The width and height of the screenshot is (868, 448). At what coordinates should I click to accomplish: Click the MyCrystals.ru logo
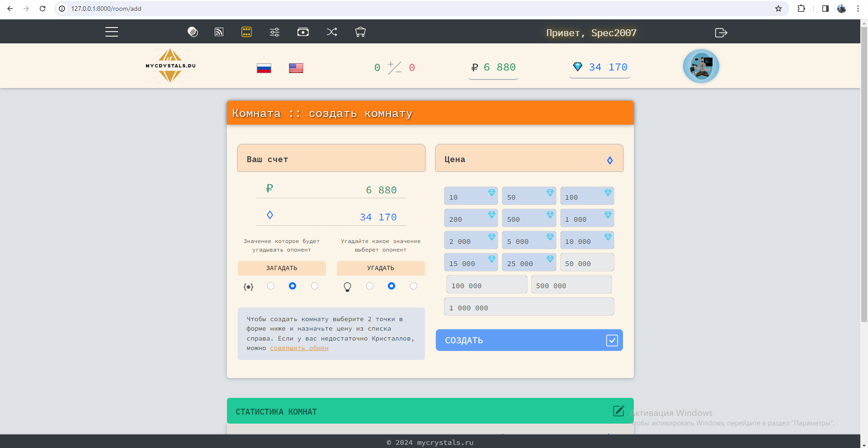tap(170, 65)
